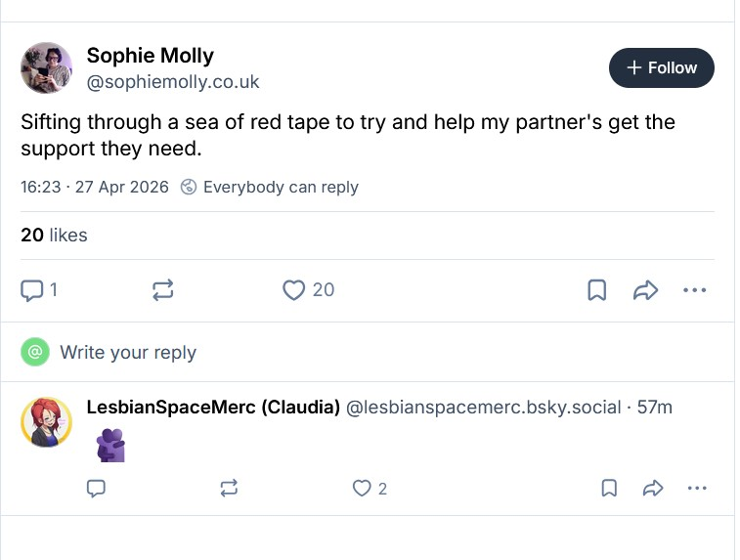The image size is (740, 560).
Task: Share Sophie Molly's post
Action: pos(646,290)
